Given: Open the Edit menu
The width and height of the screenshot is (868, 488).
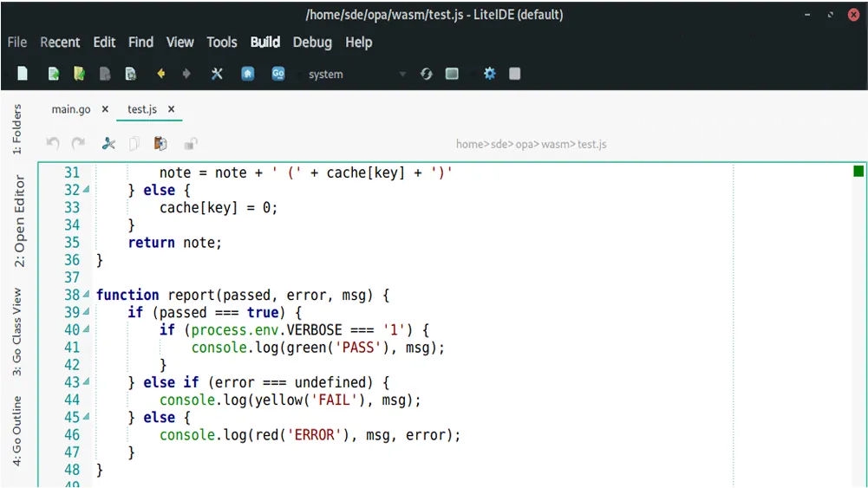Looking at the screenshot, I should coord(104,42).
